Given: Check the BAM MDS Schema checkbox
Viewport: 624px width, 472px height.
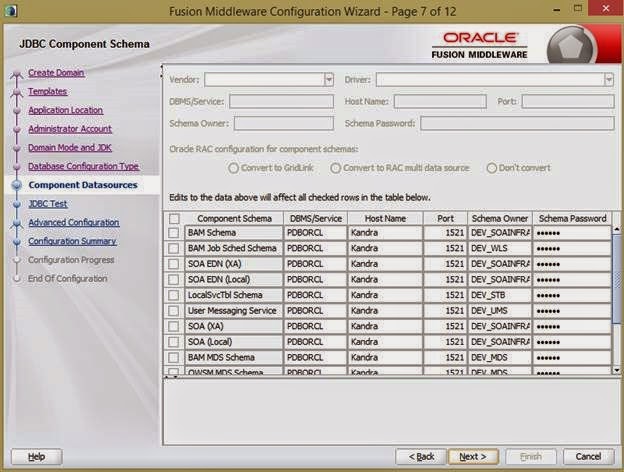Looking at the screenshot, I should pos(174,357).
